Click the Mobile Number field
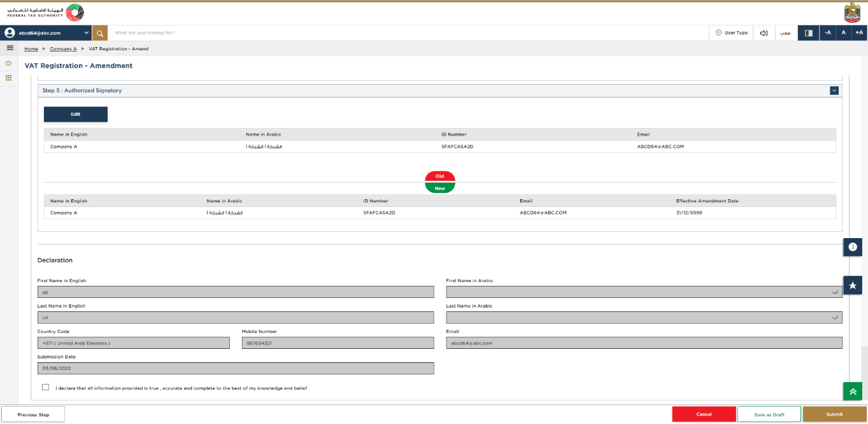The height and width of the screenshot is (424, 868). tap(338, 343)
